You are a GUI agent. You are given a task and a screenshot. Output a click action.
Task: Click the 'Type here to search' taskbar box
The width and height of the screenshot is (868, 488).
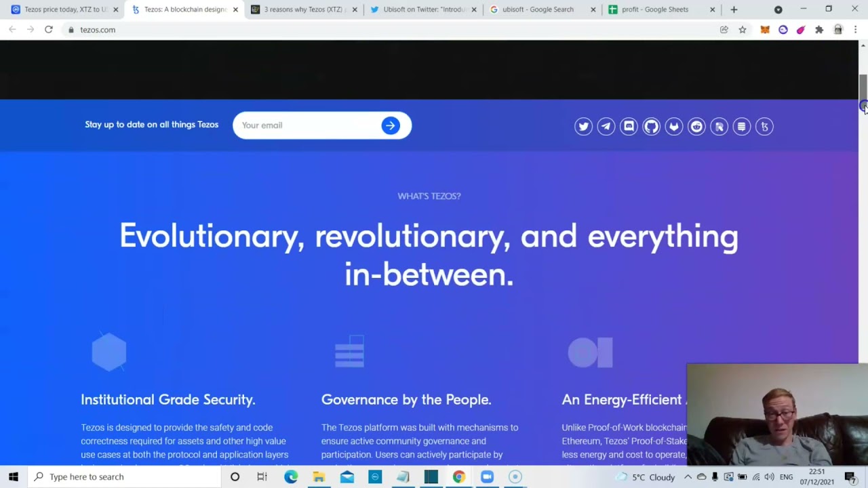[x=124, y=476]
